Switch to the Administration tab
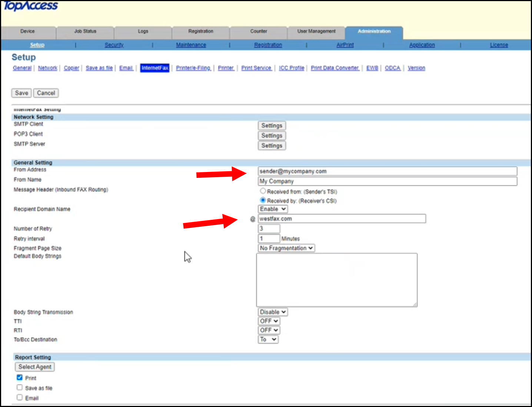532x407 pixels. 373,32
